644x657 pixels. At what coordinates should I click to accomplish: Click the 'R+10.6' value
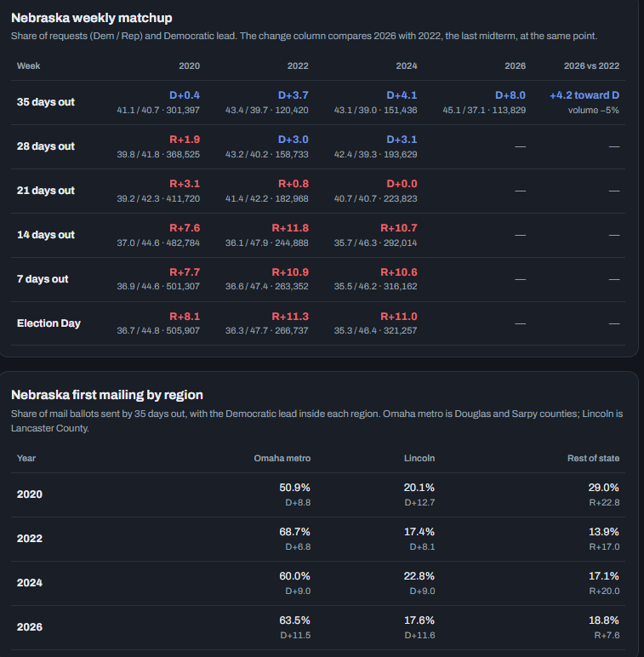(399, 272)
